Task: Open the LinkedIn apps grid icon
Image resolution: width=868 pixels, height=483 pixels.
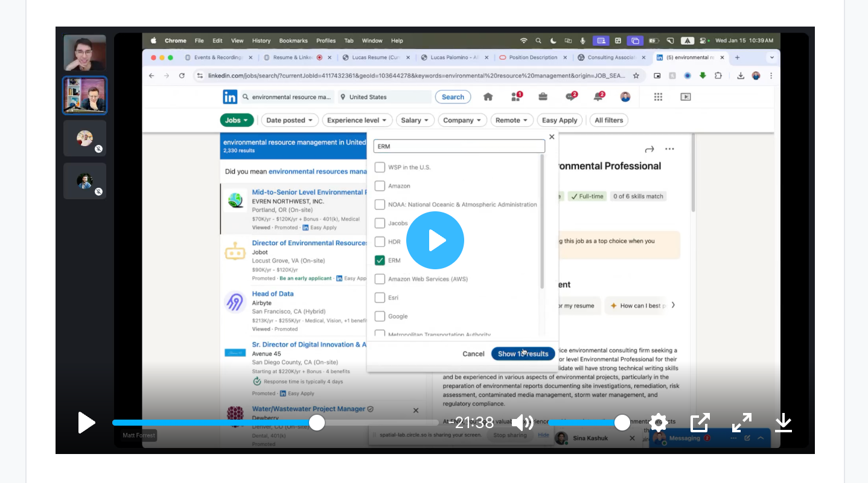Action: click(x=658, y=97)
